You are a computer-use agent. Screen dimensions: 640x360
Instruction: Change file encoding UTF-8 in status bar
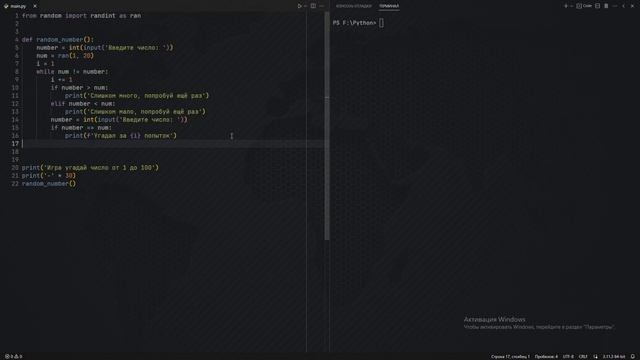pyautogui.click(x=568, y=356)
